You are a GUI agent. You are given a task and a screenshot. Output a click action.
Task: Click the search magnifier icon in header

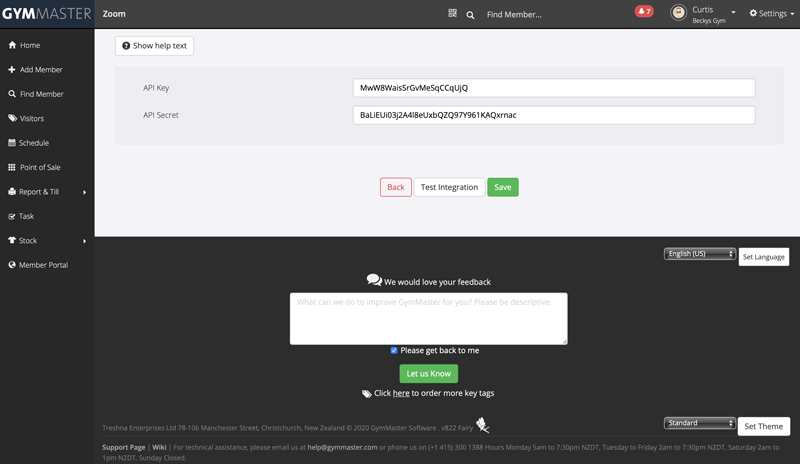(470, 15)
